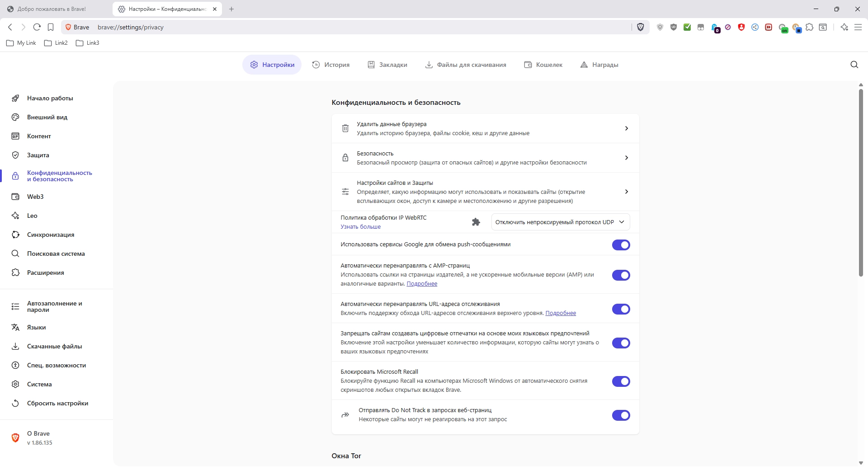Disable Google push messaging services toggle

621,245
